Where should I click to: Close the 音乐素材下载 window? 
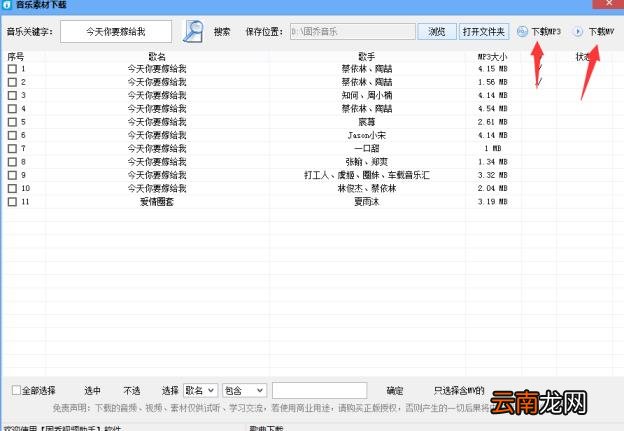pos(608,4)
